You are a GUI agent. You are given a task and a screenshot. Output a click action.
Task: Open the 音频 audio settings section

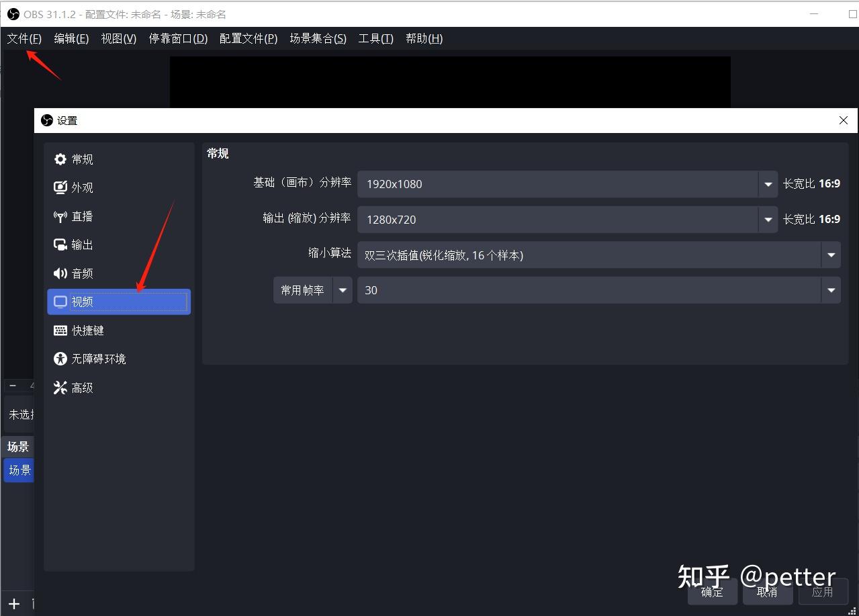click(82, 273)
